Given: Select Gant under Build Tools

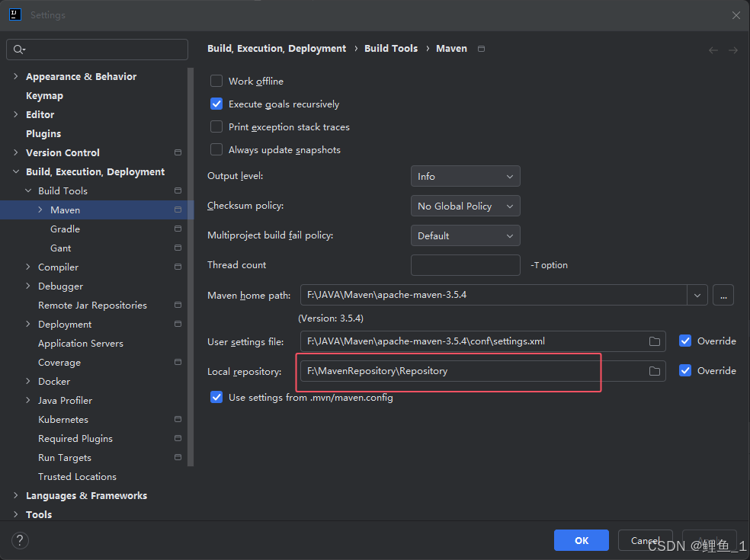Looking at the screenshot, I should coord(61,248).
